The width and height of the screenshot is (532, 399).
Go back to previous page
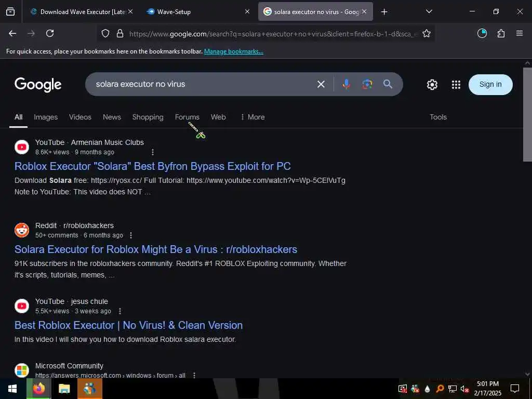click(12, 33)
